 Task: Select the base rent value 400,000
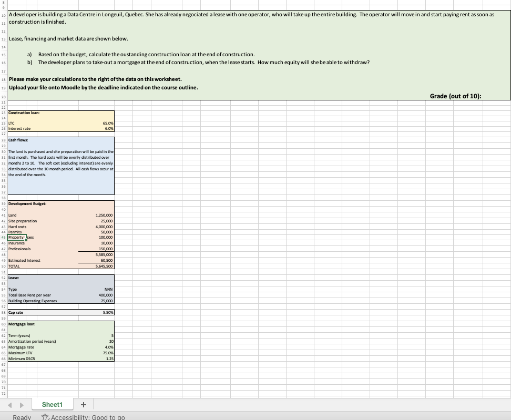pos(106,295)
